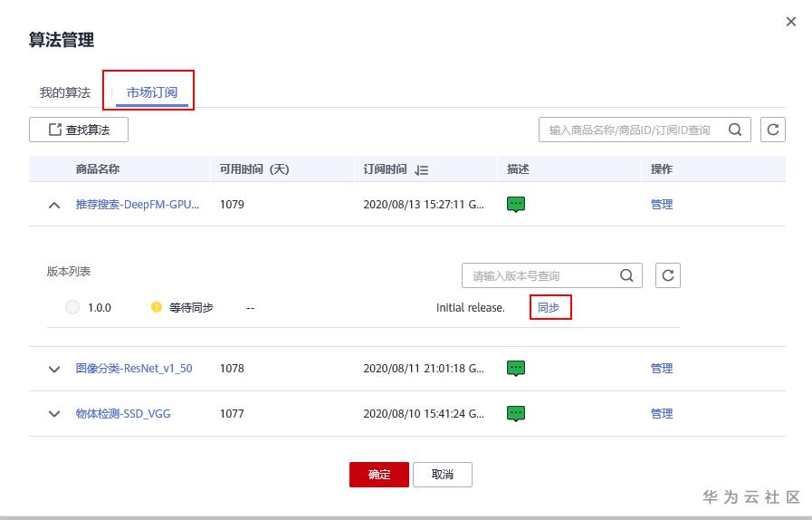Screen dimensions: 812x520
Task: Expand the 图像分类-ResNet_v1_50 row
Action: pyautogui.click(x=54, y=370)
